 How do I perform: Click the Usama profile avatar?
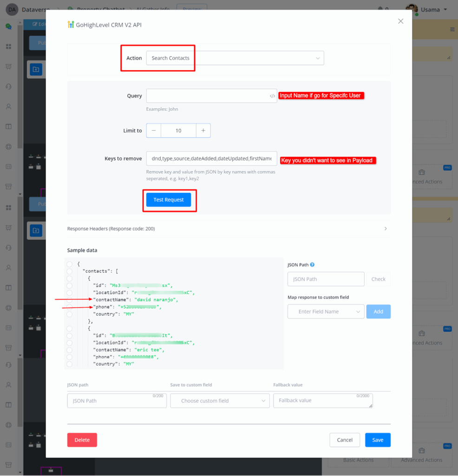[412, 9]
